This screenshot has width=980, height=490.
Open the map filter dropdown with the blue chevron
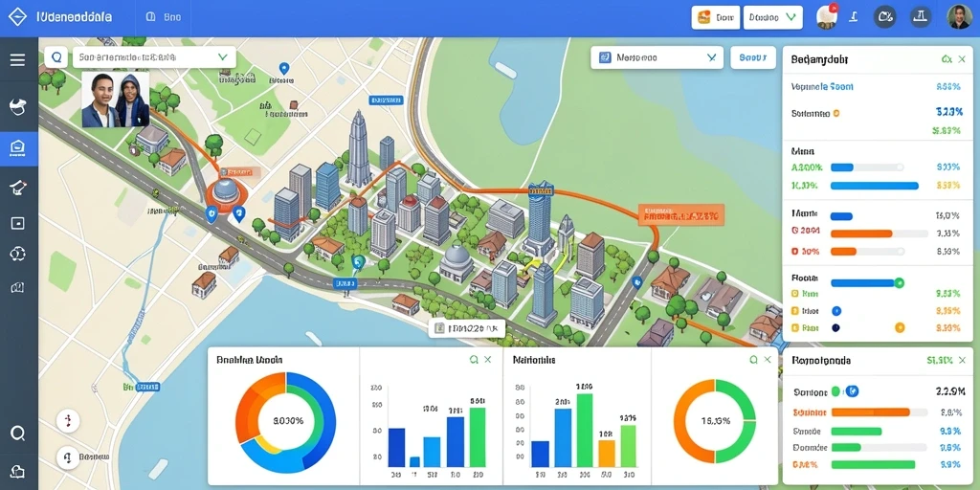point(657,57)
